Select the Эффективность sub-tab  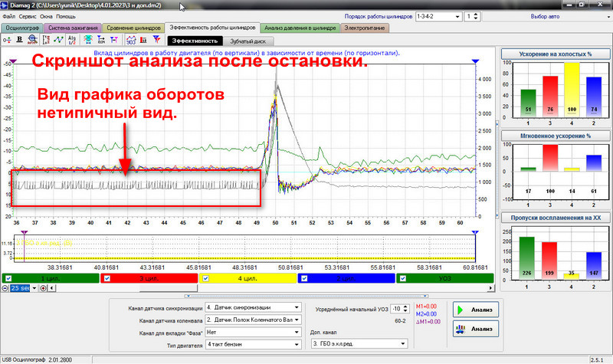click(195, 41)
